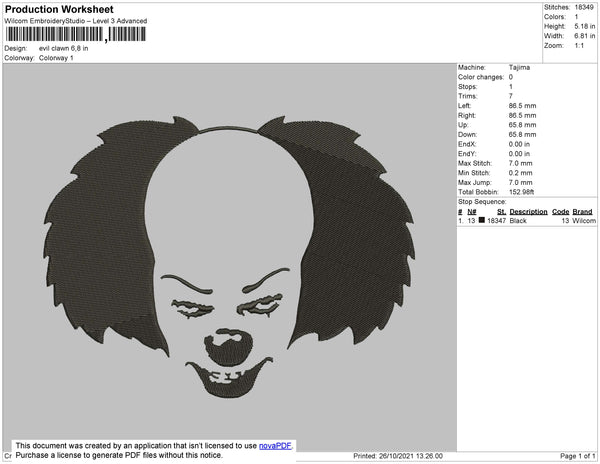Click the Code column header

pyautogui.click(x=561, y=212)
